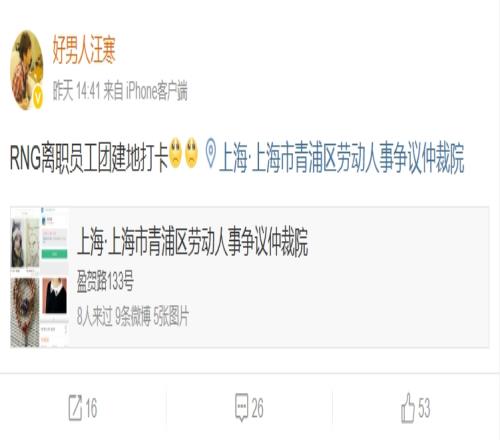Open the profile avatar of 好男人汪寒

pyautogui.click(x=27, y=70)
